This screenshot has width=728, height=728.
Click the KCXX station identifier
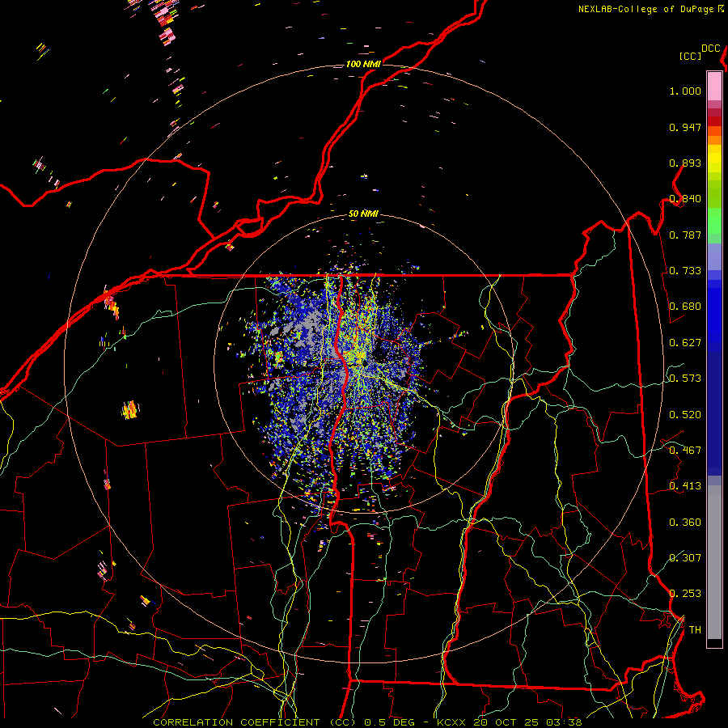coord(453,722)
